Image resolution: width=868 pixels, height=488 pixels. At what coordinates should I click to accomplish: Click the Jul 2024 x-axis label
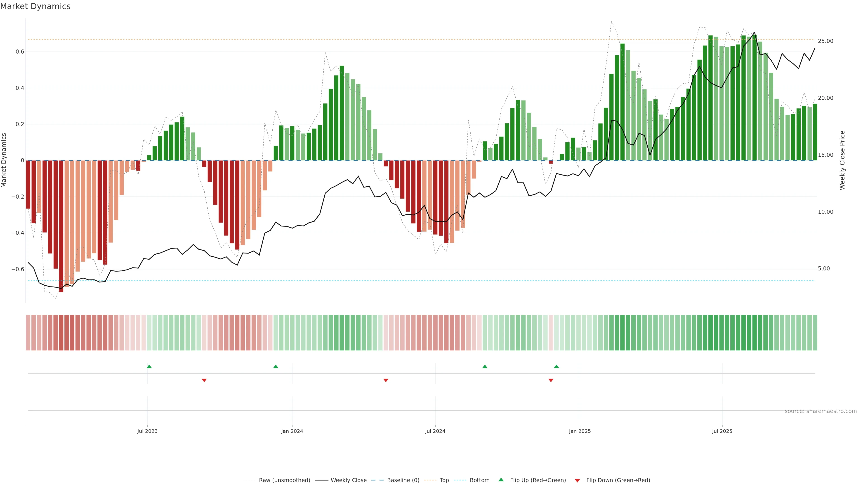pos(435,431)
